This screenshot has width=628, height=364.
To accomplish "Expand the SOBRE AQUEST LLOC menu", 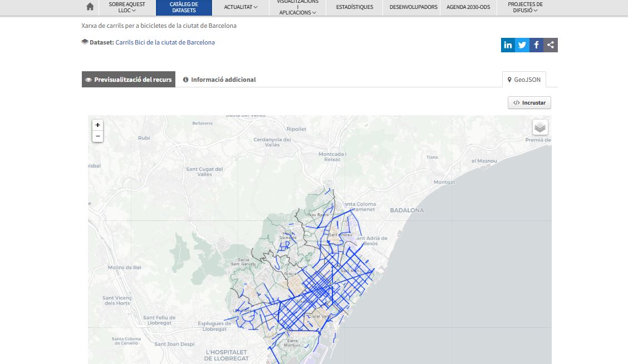I will (x=127, y=7).
